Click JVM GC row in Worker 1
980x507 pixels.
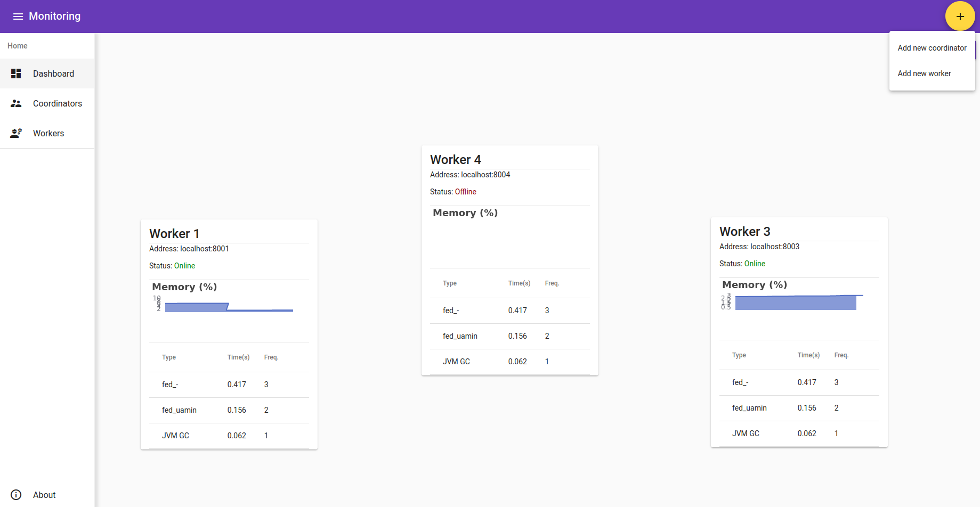click(229, 436)
